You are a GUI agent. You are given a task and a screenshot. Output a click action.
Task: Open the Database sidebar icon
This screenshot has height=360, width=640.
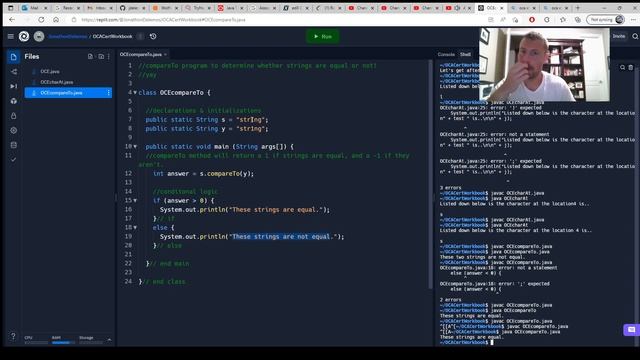[x=13, y=145]
